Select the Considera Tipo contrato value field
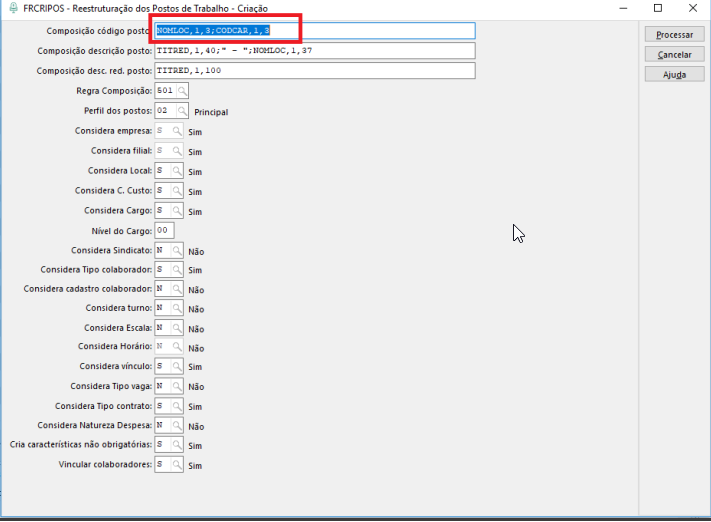This screenshot has height=522, width=711. click(162, 406)
